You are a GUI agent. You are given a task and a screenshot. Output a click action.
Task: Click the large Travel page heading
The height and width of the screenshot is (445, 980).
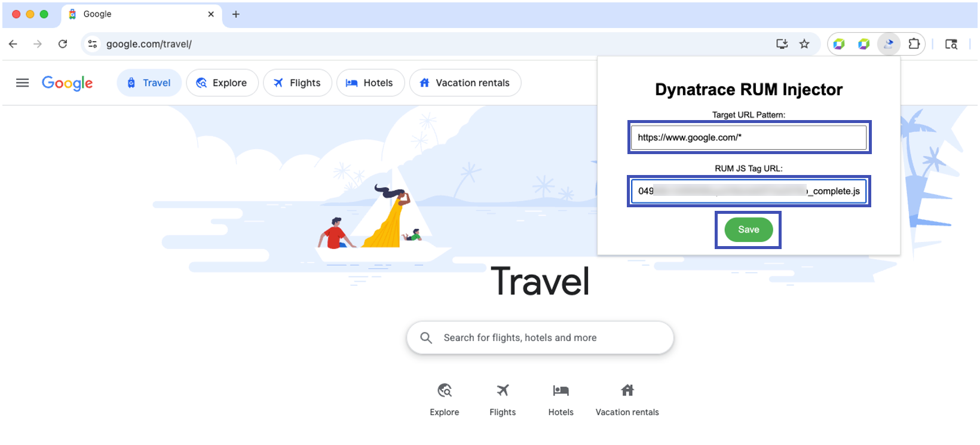540,281
